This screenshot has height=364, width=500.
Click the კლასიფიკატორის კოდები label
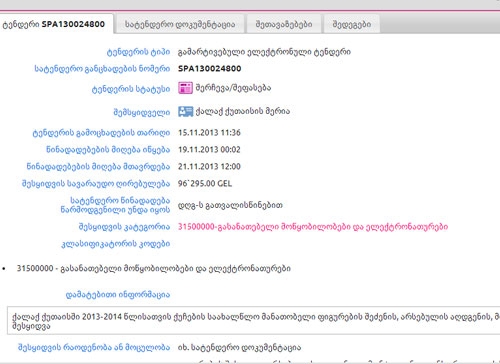coord(115,244)
